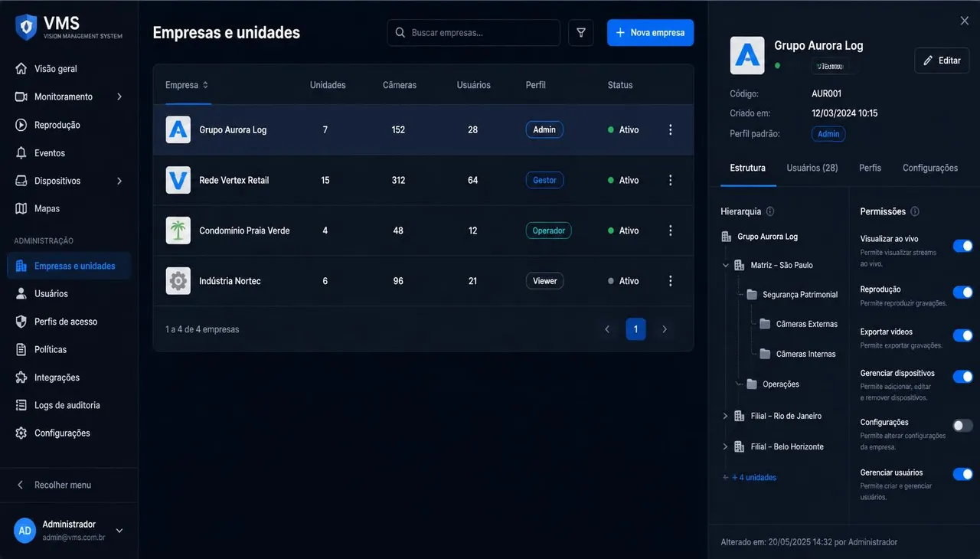Click the Condomínio Praia Verde palm logo
980x559 pixels.
(x=178, y=230)
